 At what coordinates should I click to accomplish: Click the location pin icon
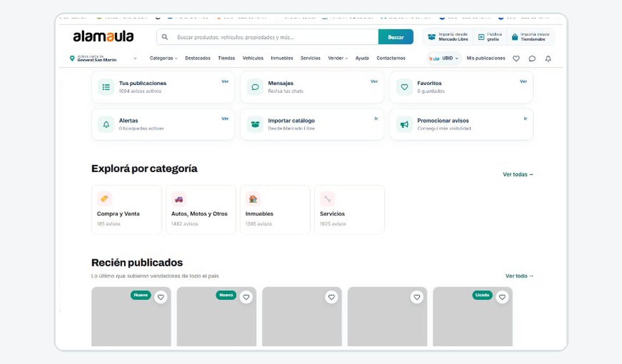(x=72, y=58)
